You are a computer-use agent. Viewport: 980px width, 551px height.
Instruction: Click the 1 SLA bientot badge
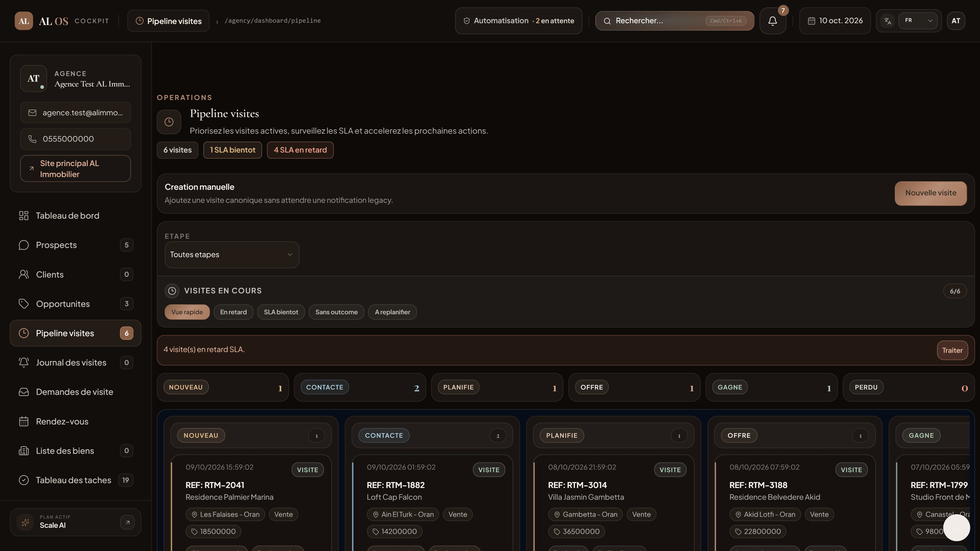point(232,150)
